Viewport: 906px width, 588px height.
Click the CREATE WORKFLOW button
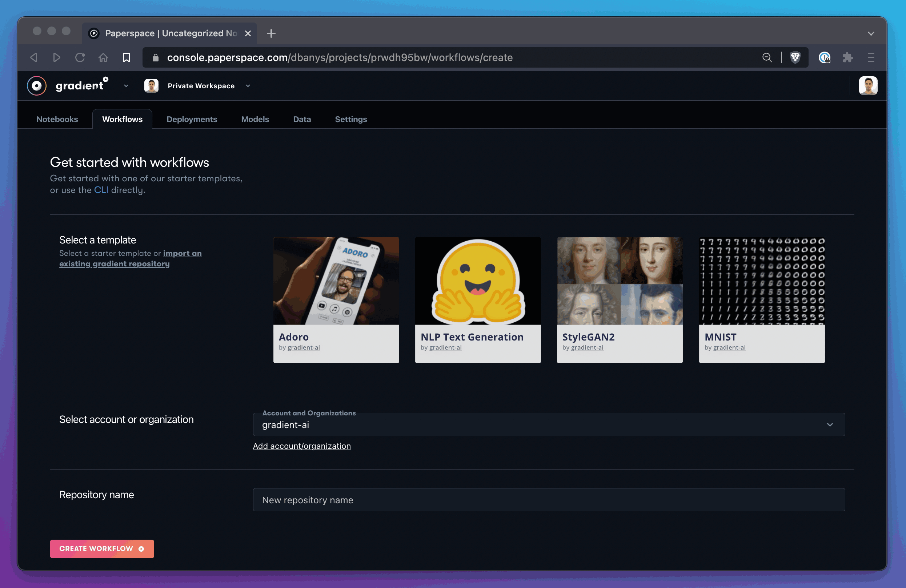click(x=102, y=548)
